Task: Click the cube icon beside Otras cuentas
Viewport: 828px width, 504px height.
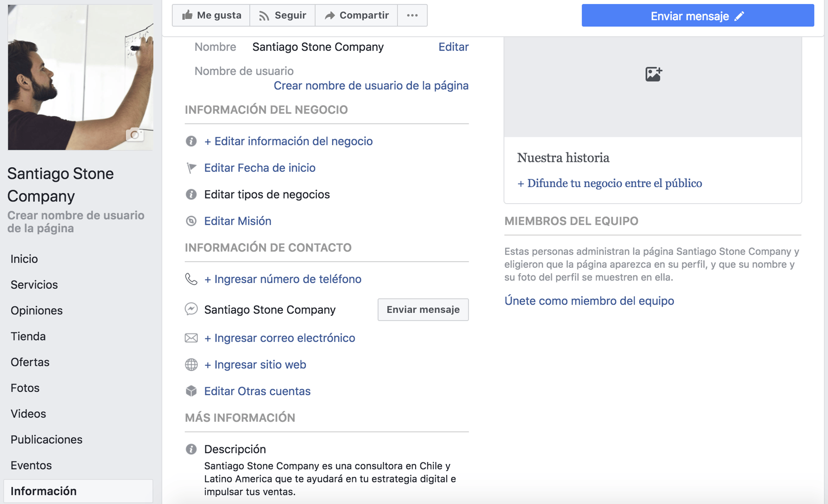Action: click(x=191, y=391)
